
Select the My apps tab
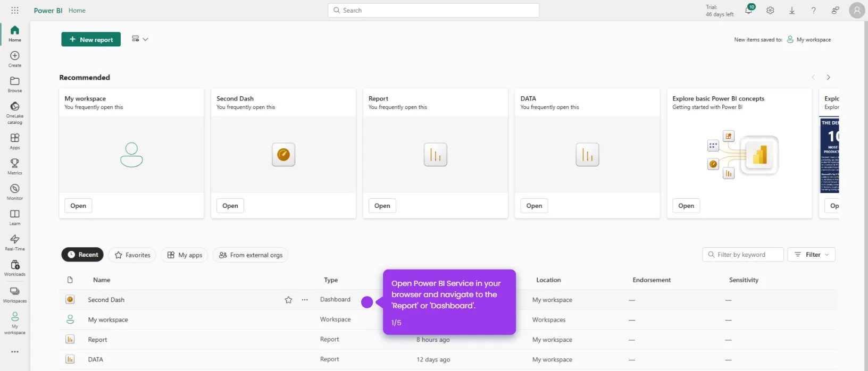click(185, 255)
